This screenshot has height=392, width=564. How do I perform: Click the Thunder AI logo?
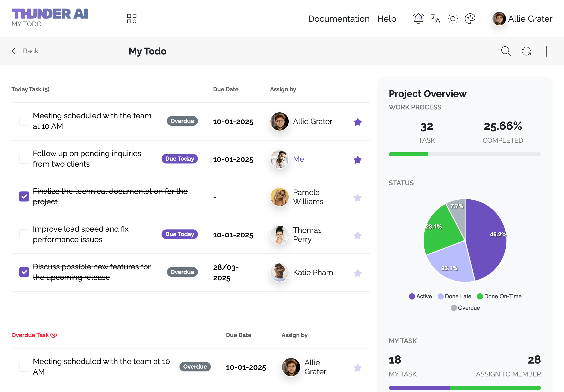pyautogui.click(x=50, y=14)
